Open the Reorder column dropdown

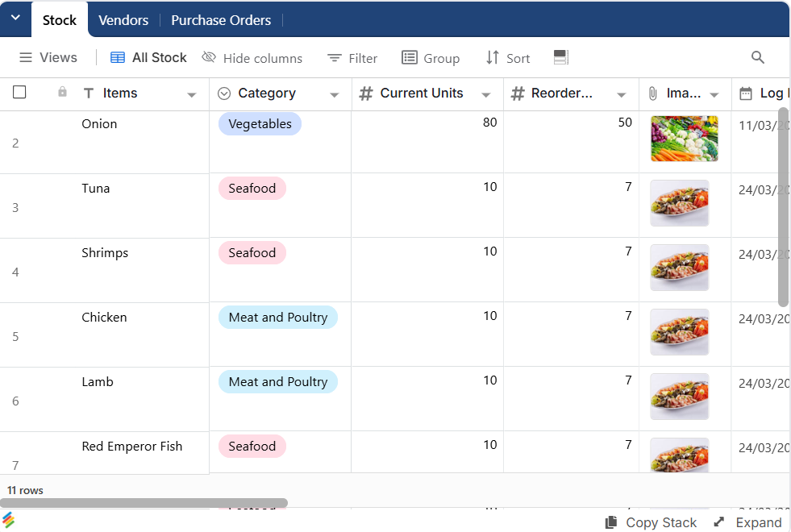(622, 95)
